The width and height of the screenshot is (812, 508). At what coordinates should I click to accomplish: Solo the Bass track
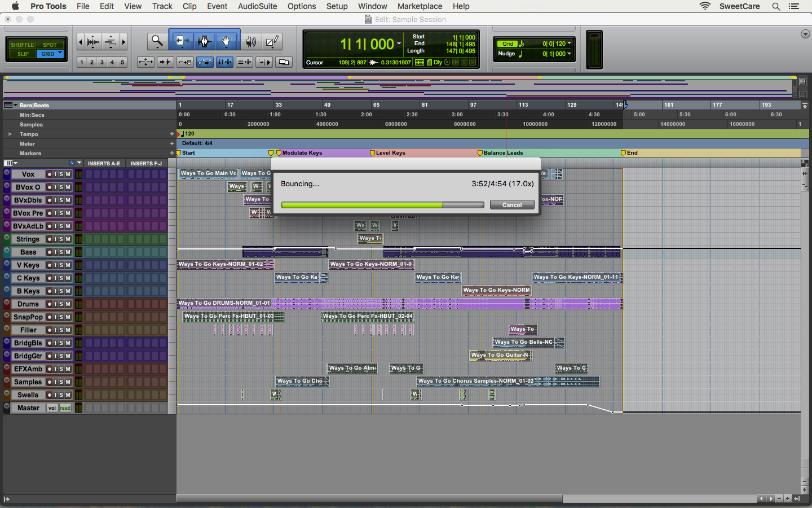pyautogui.click(x=61, y=252)
